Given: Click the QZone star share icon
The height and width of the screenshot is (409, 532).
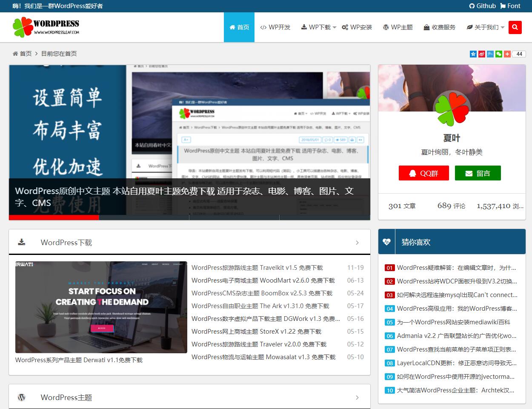Looking at the screenshot, I should (x=473, y=54).
